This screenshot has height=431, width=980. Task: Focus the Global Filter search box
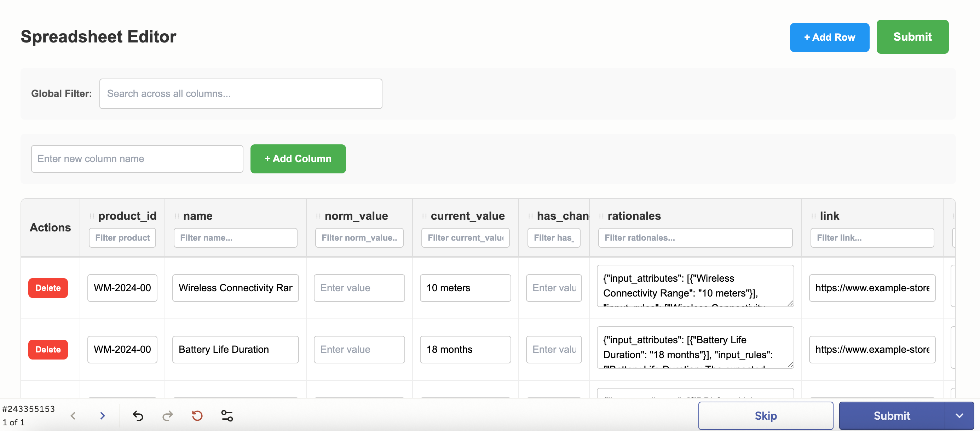pyautogui.click(x=241, y=93)
